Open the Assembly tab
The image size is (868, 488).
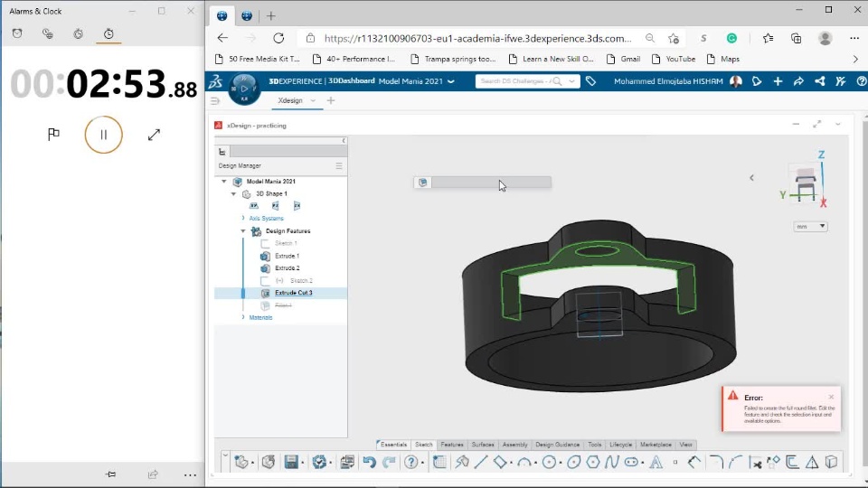tap(514, 445)
